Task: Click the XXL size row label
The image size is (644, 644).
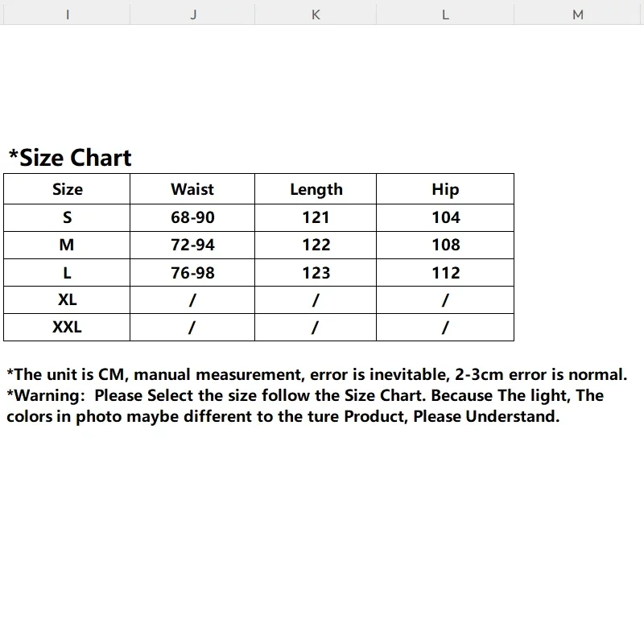Action: [67, 328]
